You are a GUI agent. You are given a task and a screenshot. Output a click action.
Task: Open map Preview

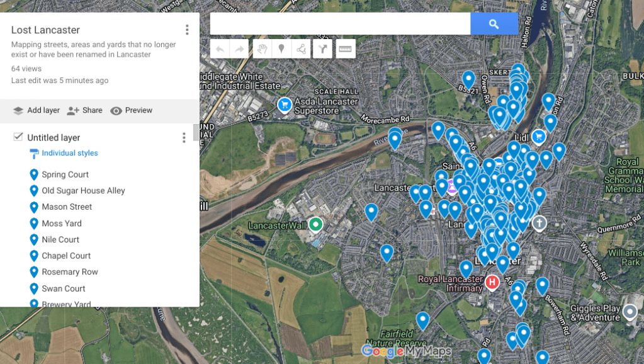132,111
